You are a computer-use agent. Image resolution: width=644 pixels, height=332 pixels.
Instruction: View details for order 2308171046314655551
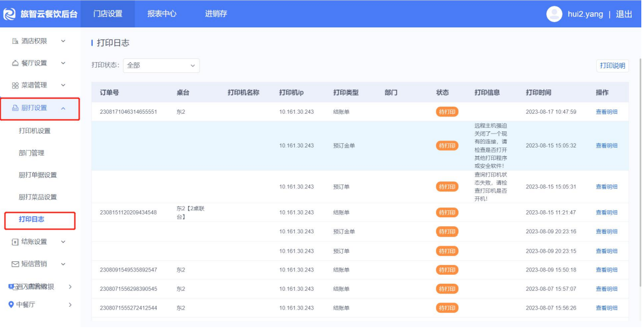coord(606,112)
